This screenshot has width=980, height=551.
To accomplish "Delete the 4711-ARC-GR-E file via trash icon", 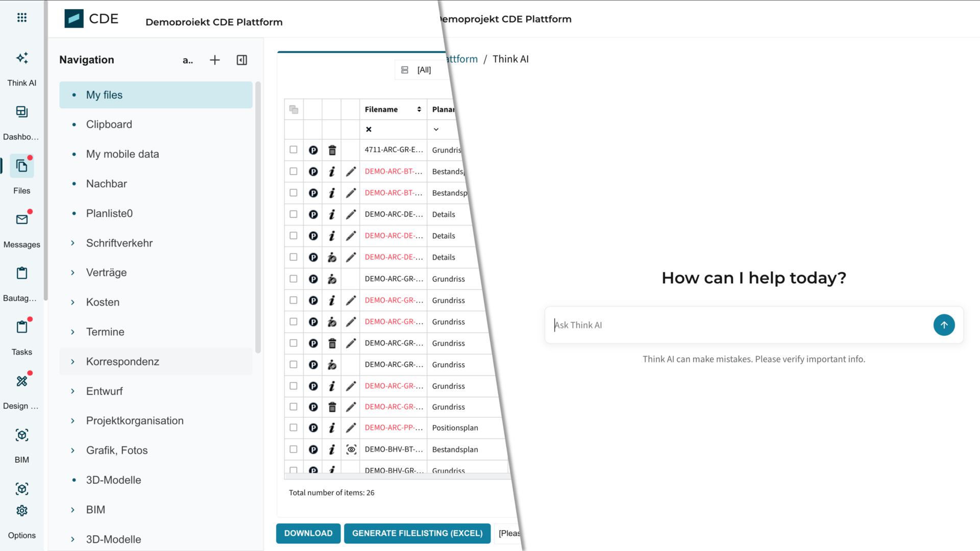I will [x=332, y=150].
